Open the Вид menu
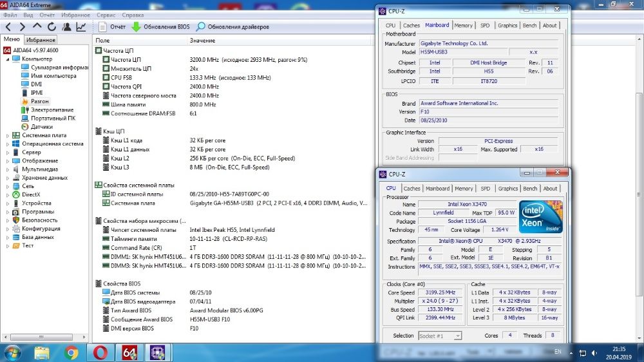644x362 pixels. pyautogui.click(x=28, y=15)
